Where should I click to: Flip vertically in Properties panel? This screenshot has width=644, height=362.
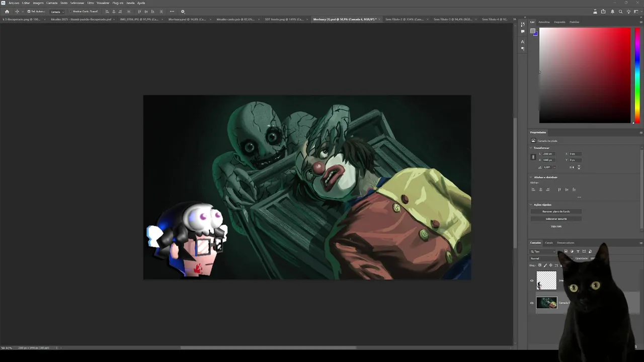point(579,167)
